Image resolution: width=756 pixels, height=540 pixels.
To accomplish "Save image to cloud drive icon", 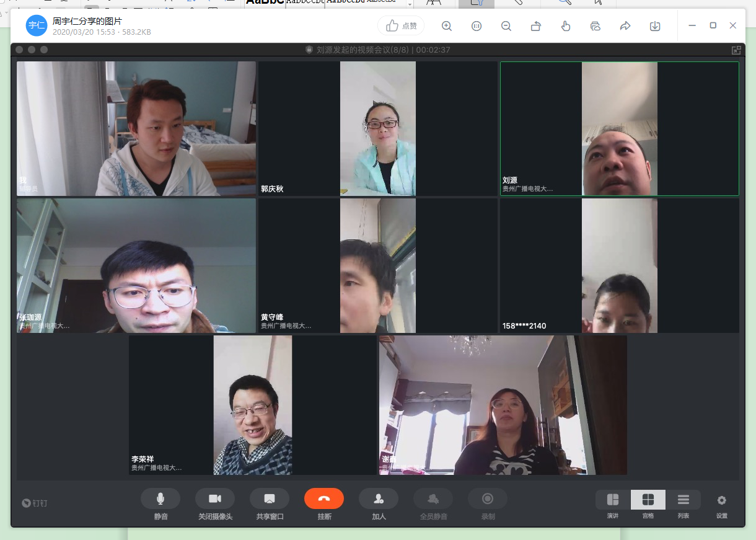I will coord(596,26).
